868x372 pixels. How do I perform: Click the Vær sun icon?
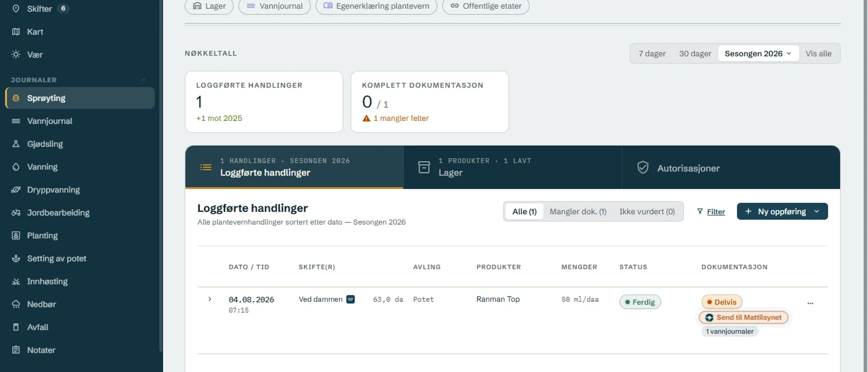click(16, 54)
